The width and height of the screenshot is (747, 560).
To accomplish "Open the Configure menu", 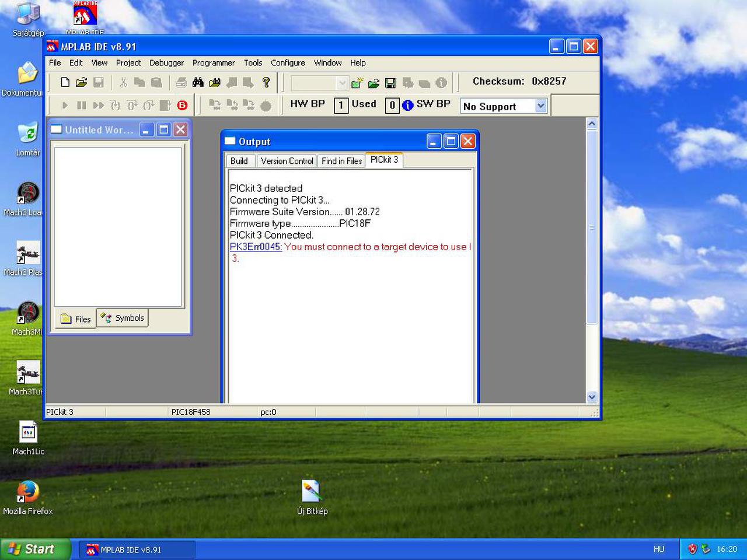I will click(288, 63).
